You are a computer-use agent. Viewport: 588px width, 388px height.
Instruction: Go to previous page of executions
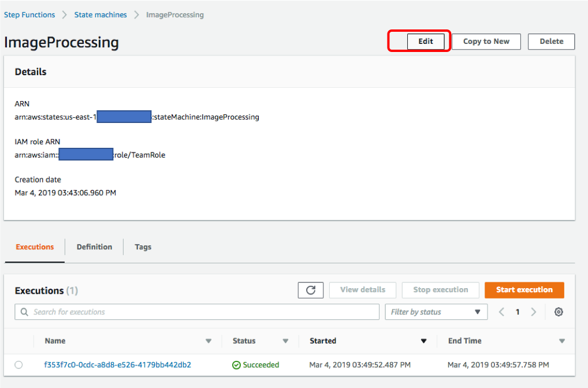pos(501,312)
